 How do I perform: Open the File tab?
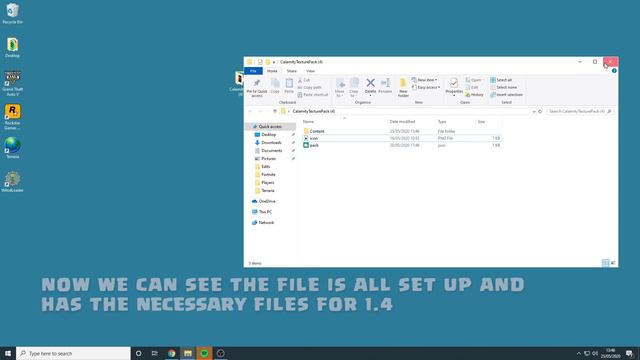(x=253, y=71)
